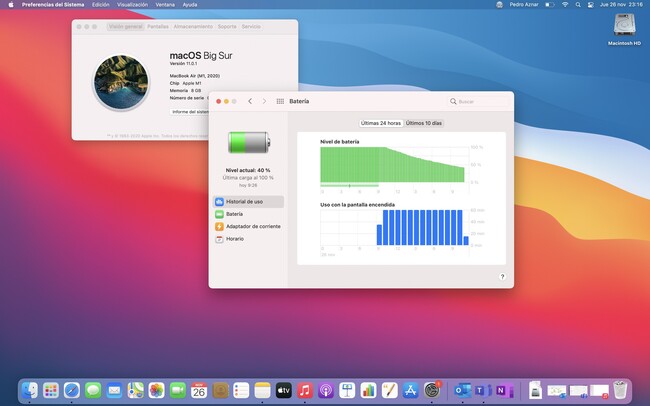Viewport: 650px width, 406px height.
Task: Open Finder from the Dock
Action: pos(29,390)
